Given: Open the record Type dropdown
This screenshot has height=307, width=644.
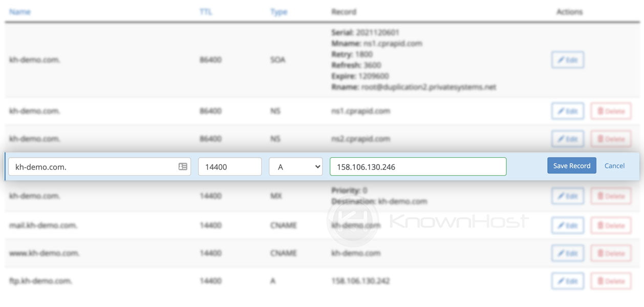Looking at the screenshot, I should coord(296,166).
